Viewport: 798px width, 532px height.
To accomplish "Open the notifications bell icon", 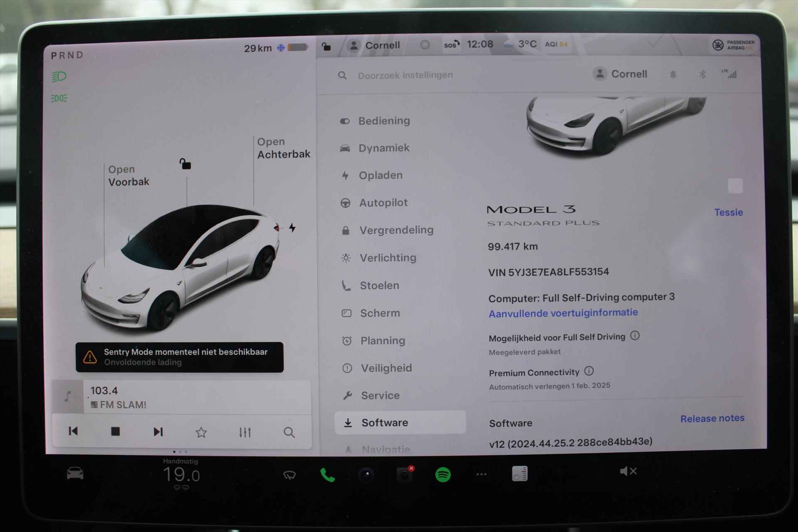I will 673,74.
